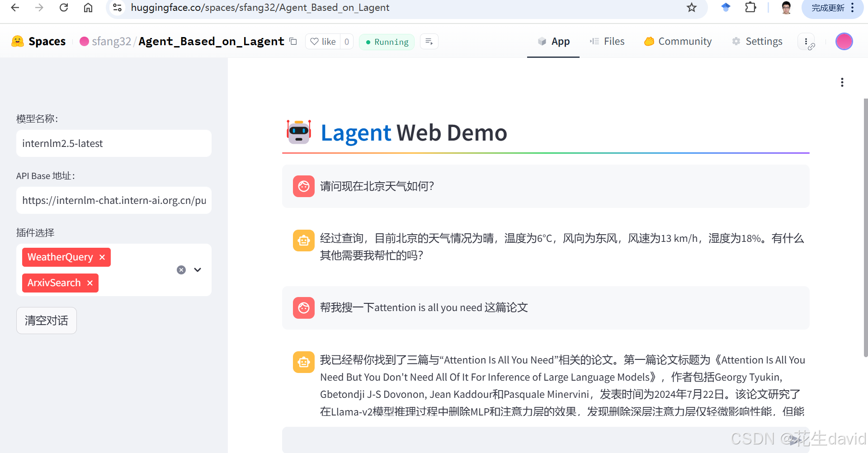Open the sfang32 user profile link

point(111,41)
